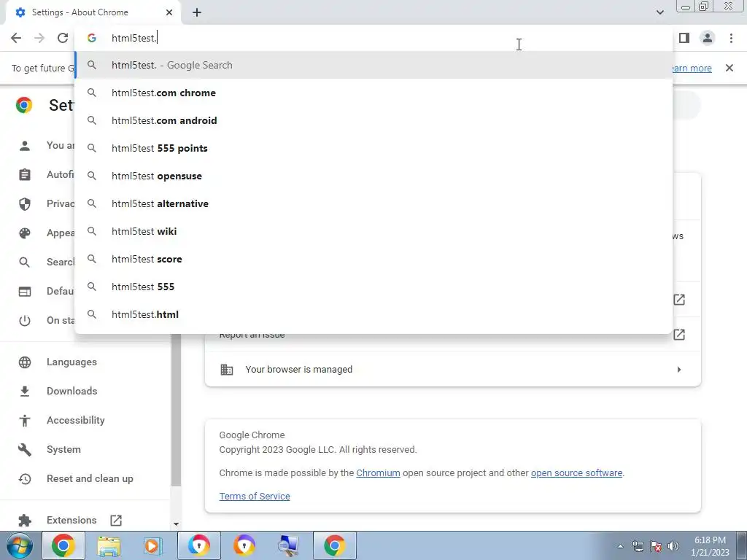Click the back navigation arrow
Image resolution: width=747 pixels, height=560 pixels.
(x=16, y=38)
